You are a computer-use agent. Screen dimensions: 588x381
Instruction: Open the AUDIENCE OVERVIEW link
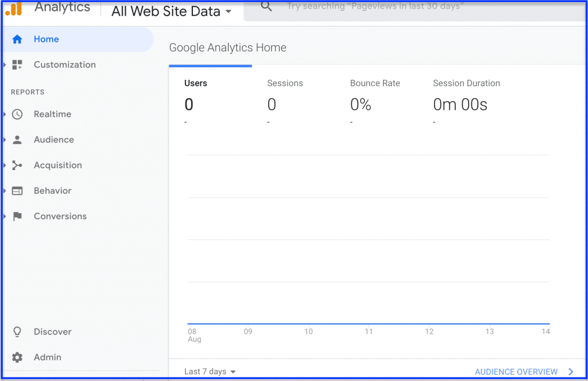point(516,372)
